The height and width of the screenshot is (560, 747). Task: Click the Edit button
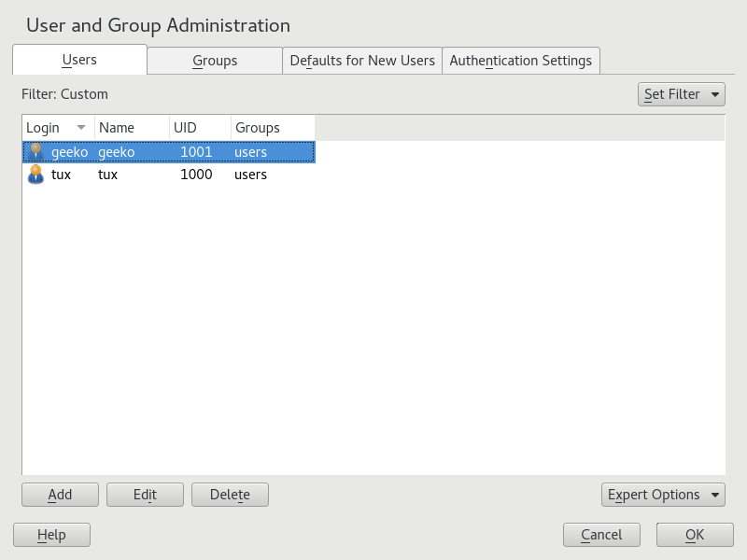click(x=145, y=495)
